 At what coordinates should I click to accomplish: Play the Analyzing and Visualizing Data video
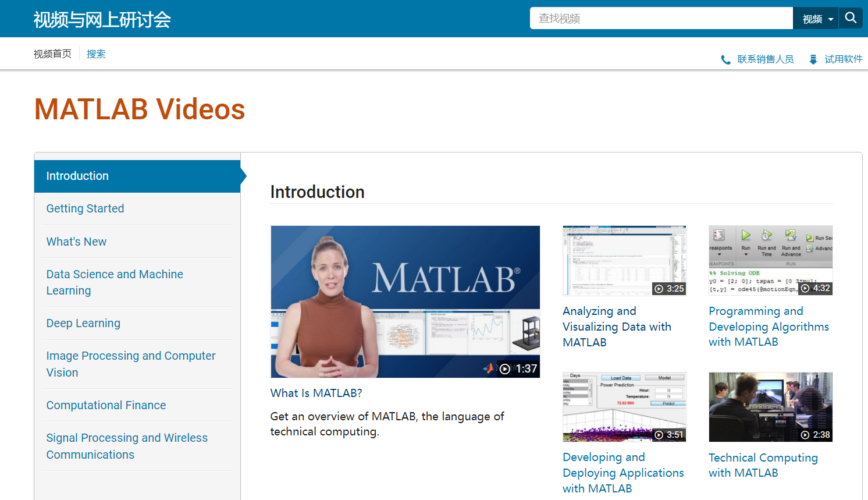pyautogui.click(x=624, y=260)
